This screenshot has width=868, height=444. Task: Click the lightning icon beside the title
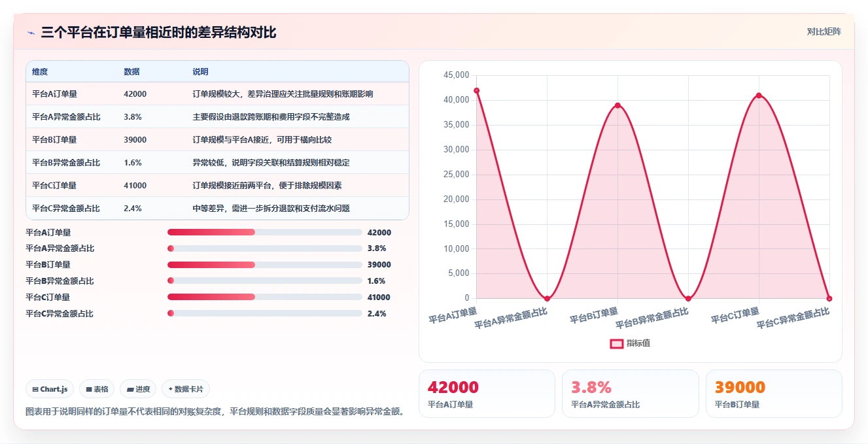31,32
